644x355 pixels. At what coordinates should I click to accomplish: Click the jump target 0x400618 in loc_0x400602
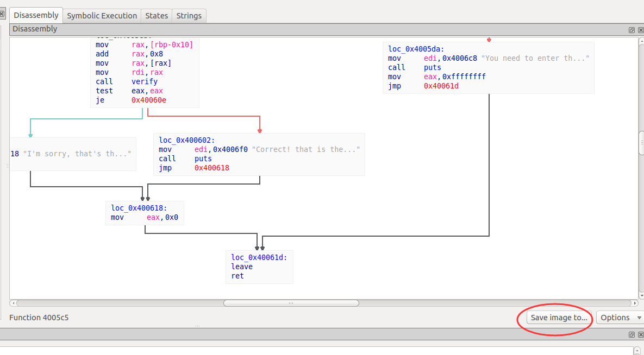(x=211, y=168)
